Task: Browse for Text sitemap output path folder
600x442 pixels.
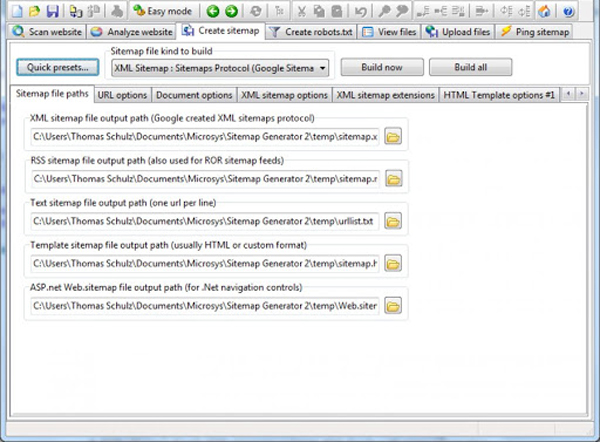Action: click(x=393, y=221)
